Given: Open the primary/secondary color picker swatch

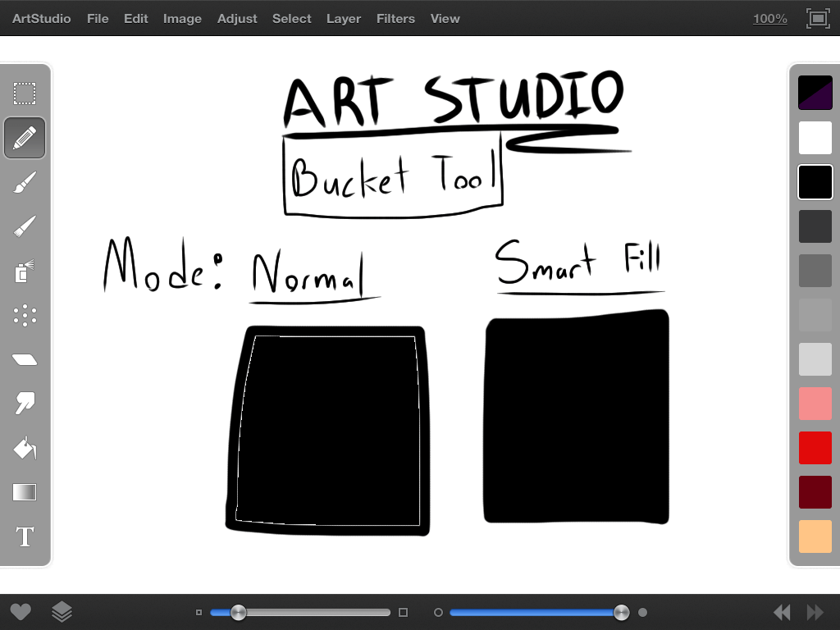Looking at the screenshot, I should (815, 93).
